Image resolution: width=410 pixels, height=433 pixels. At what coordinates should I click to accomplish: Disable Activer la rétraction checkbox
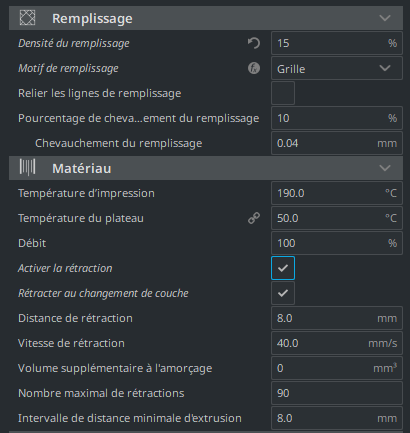pos(283,268)
